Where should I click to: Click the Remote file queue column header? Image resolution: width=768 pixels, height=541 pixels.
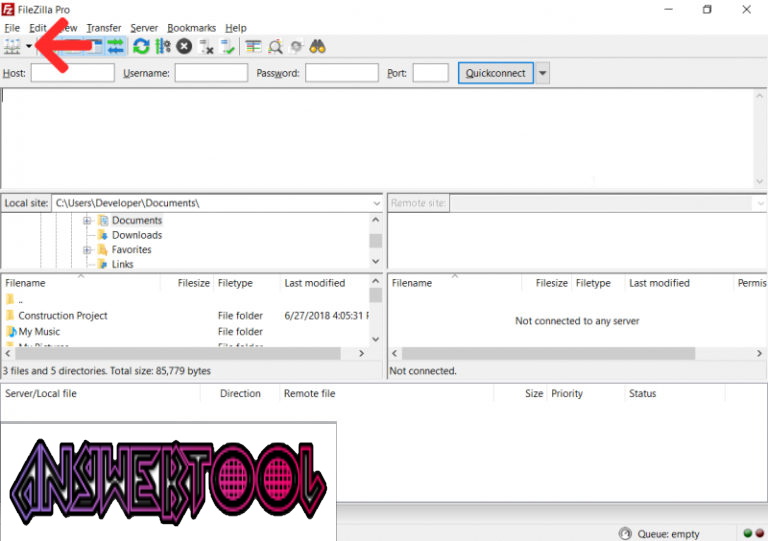pos(310,394)
